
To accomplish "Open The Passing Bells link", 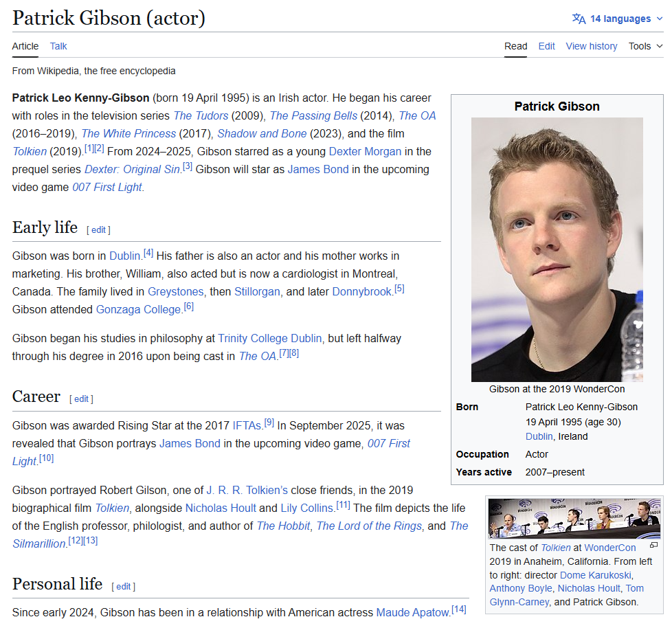I will pos(313,115).
